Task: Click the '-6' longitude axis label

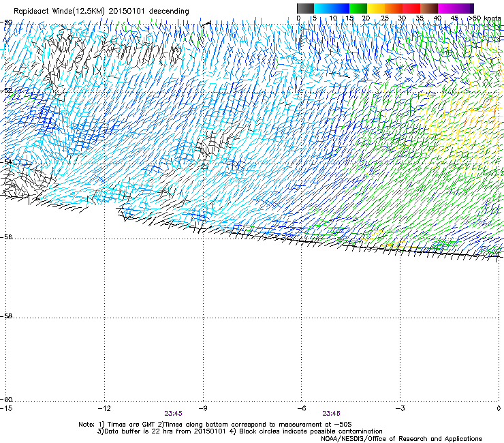Action: pyautogui.click(x=302, y=408)
